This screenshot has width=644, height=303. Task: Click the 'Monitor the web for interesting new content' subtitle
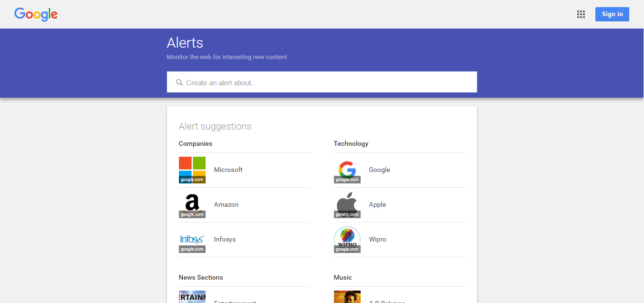point(227,57)
